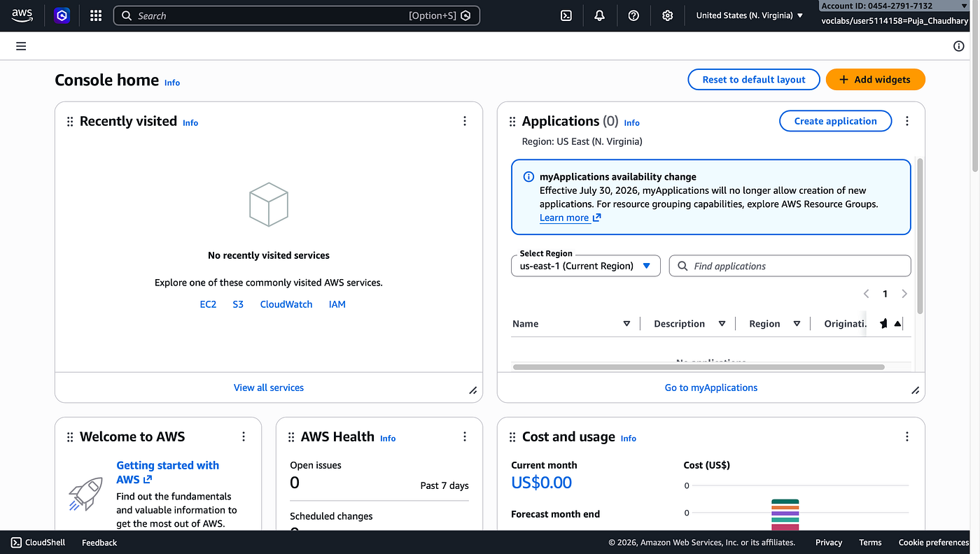Open the help question mark icon
Viewport: 980px width, 554px height.
pos(633,15)
